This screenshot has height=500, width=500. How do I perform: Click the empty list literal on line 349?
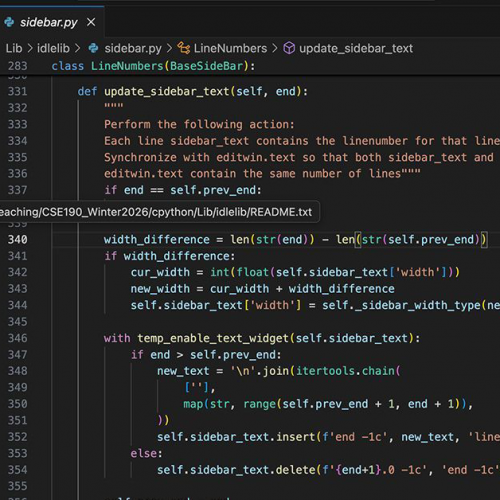click(196, 387)
